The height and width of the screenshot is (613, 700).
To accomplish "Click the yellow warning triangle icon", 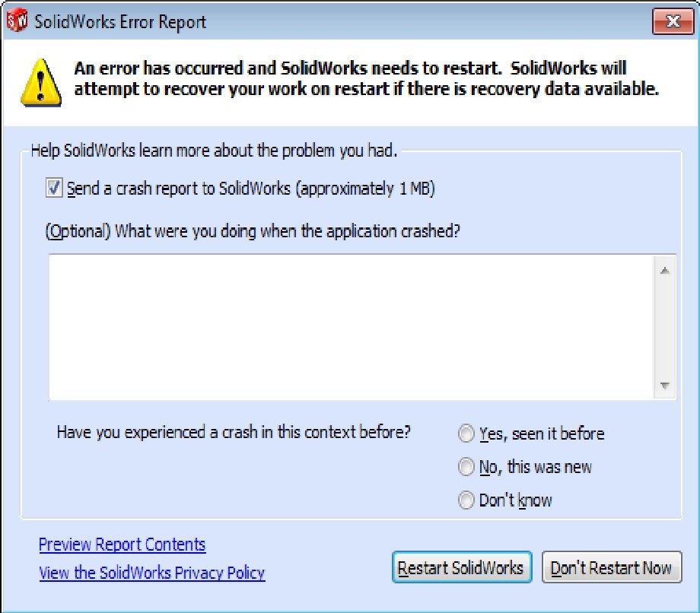I will (x=41, y=83).
